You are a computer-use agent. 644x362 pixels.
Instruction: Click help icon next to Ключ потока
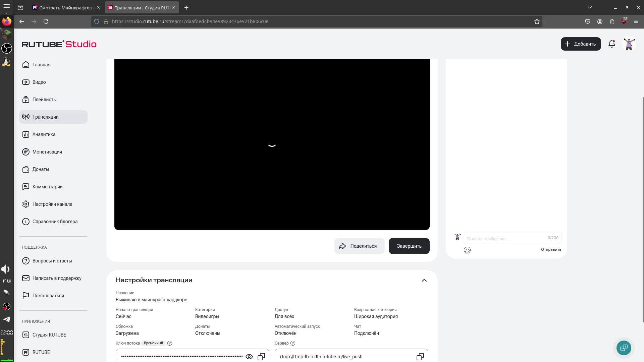click(x=170, y=343)
